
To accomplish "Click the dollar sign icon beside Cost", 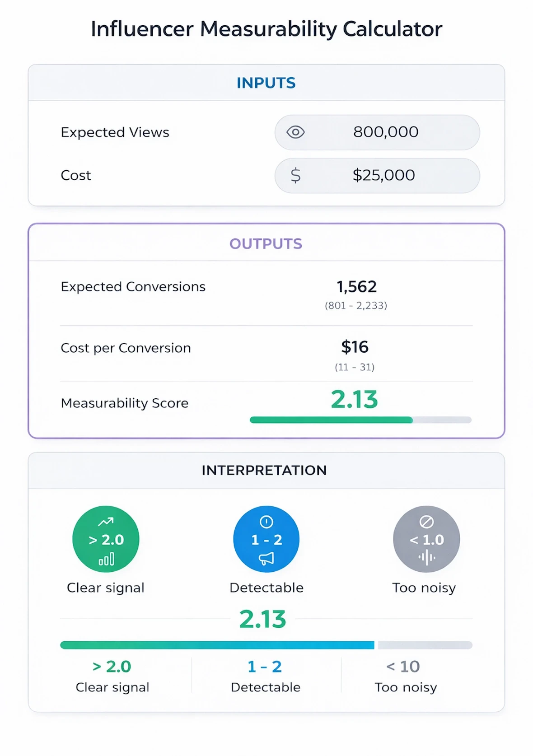I will (296, 176).
